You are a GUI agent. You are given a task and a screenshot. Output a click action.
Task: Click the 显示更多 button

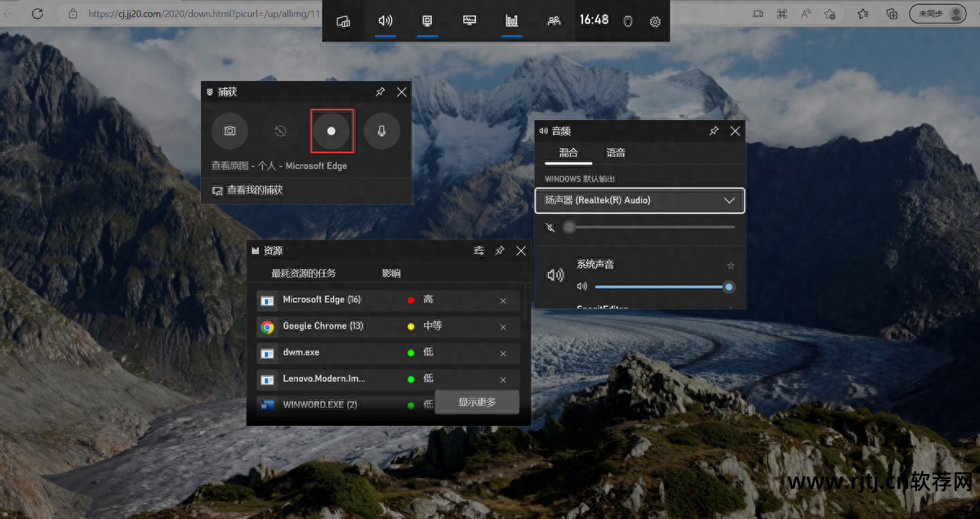click(x=477, y=402)
